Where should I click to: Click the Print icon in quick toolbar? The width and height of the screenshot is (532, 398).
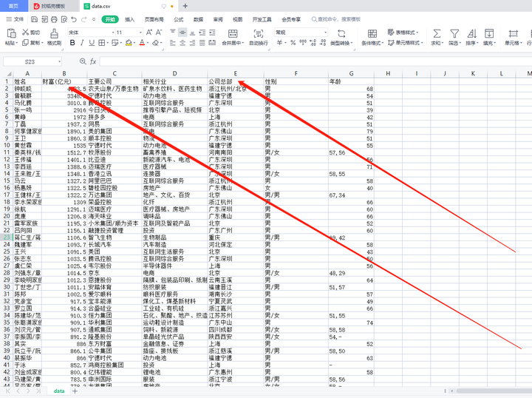[x=54, y=19]
